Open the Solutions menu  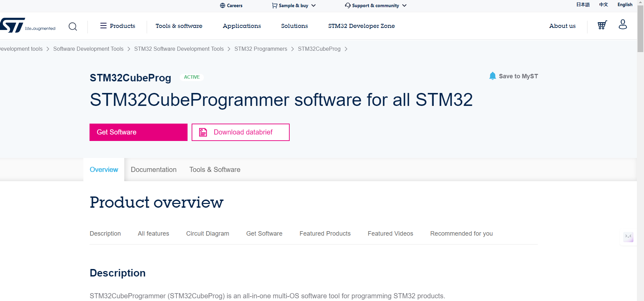tap(294, 26)
